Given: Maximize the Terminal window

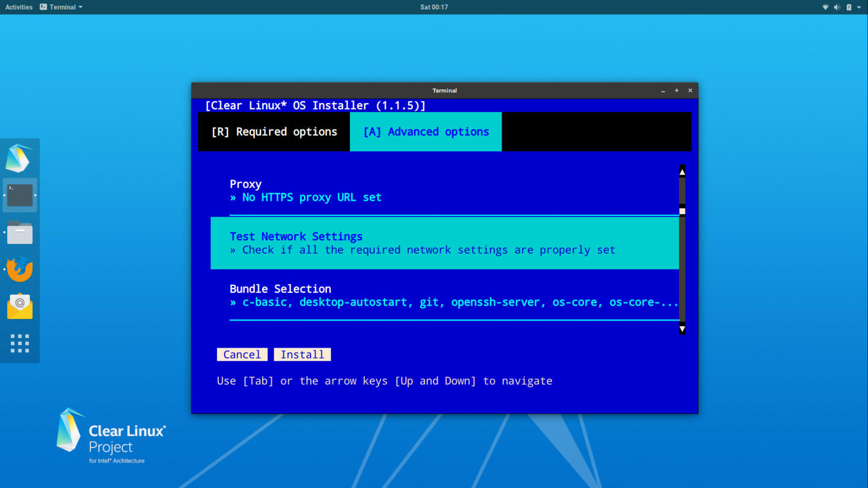Looking at the screenshot, I should (676, 90).
